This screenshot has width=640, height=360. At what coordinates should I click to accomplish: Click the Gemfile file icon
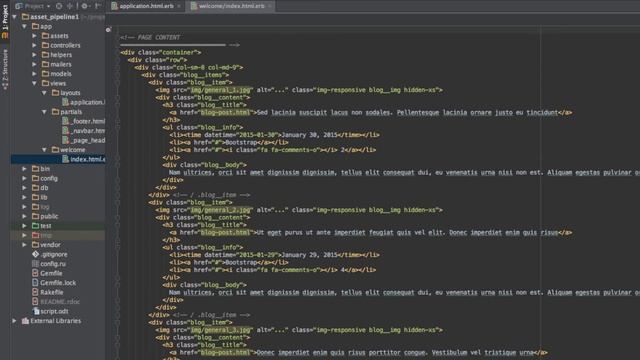[x=36, y=273]
